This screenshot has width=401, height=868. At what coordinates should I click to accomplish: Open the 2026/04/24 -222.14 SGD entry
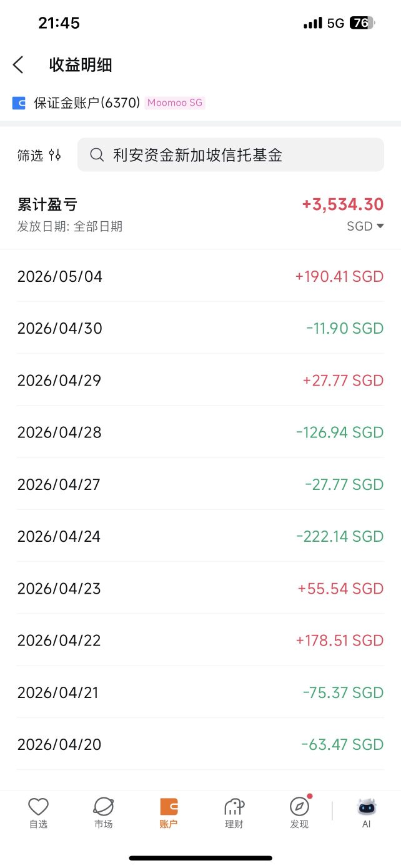(200, 536)
